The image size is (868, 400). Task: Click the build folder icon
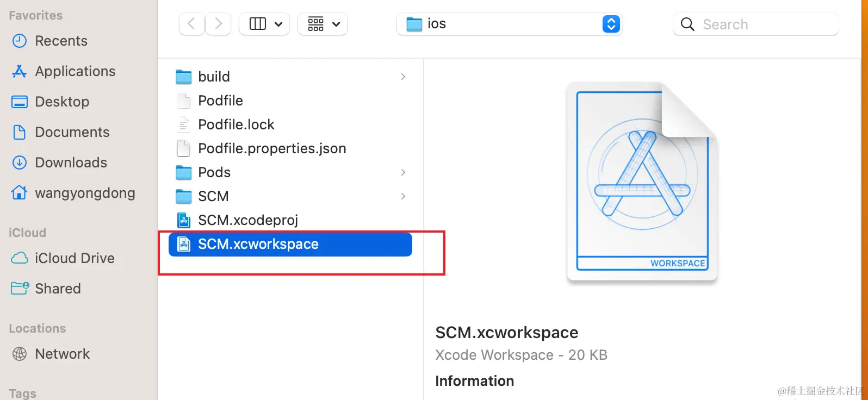point(184,77)
